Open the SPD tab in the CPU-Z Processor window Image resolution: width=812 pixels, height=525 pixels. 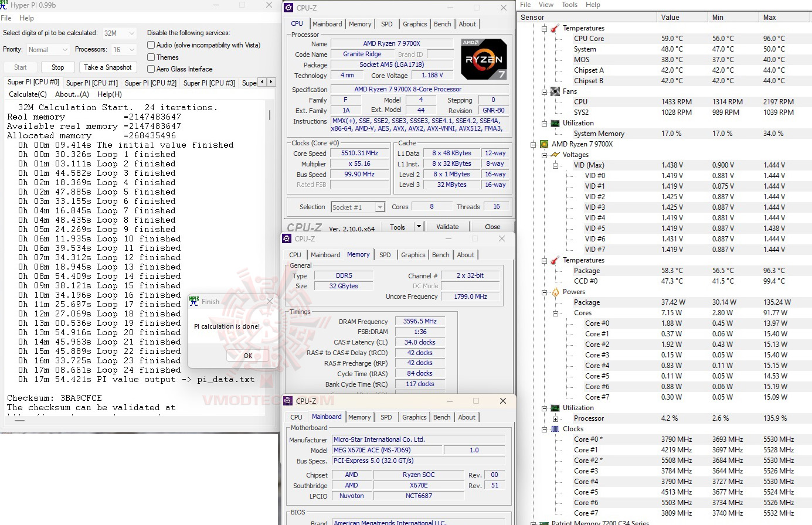pos(387,24)
